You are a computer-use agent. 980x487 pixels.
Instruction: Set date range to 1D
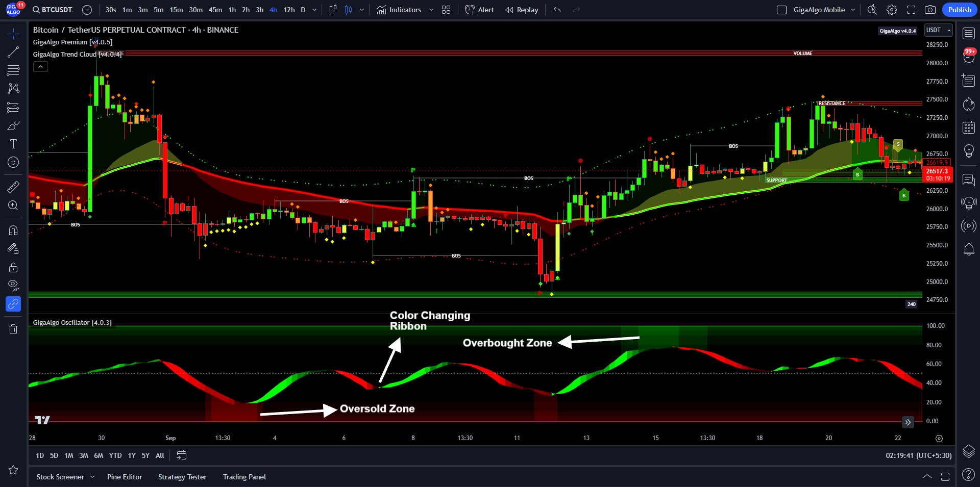pyautogui.click(x=40, y=455)
